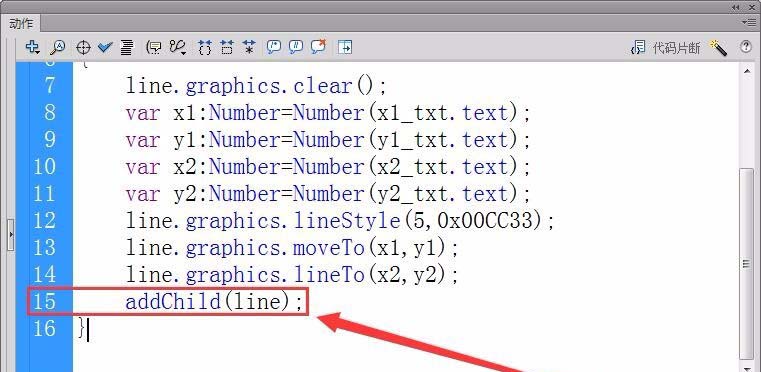The height and width of the screenshot is (372, 761).
Task: Apply line comment bubble icon
Action: (296, 47)
